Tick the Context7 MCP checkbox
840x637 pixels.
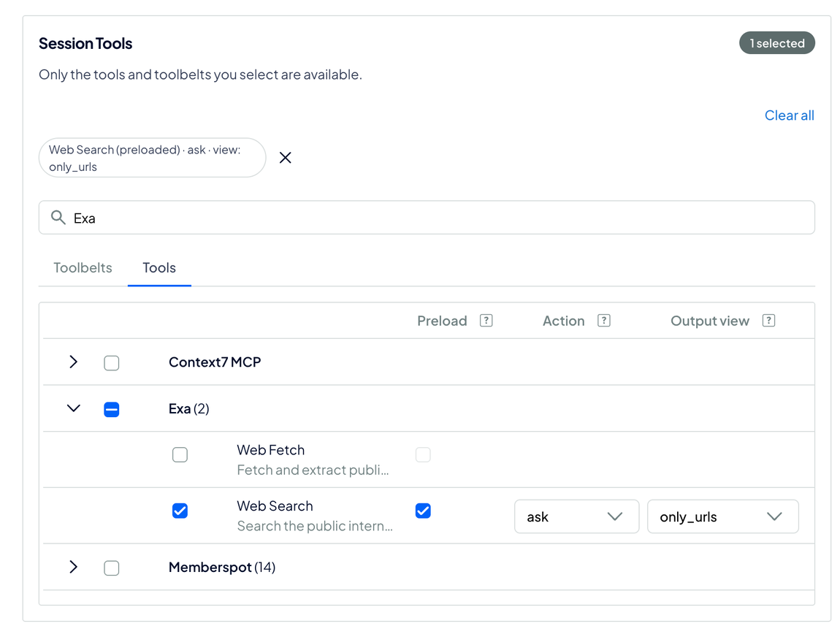112,363
